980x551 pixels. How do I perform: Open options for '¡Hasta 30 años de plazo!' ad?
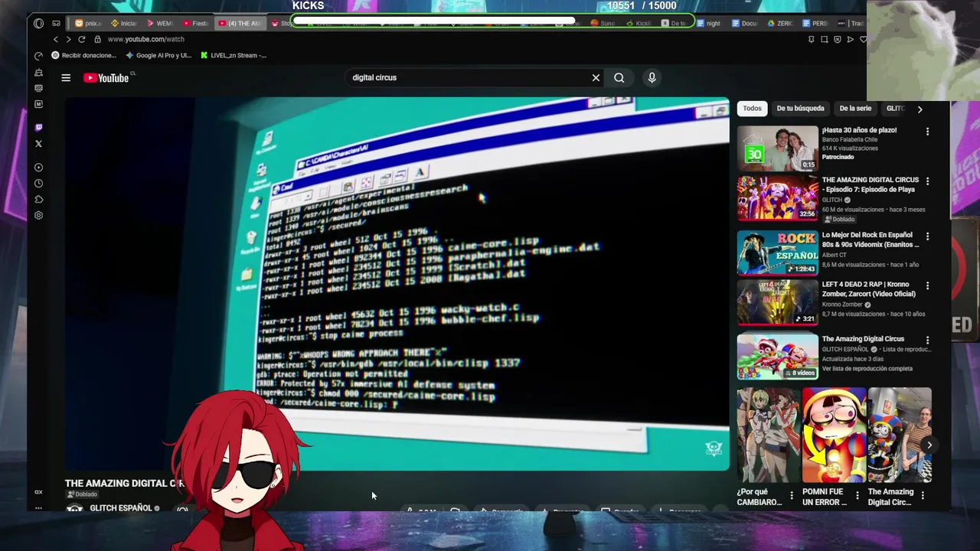pos(927,132)
